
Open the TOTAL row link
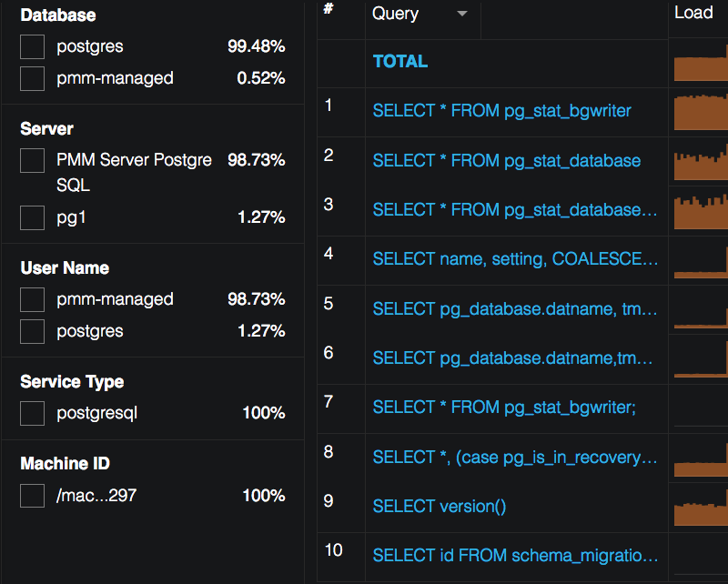(x=400, y=62)
